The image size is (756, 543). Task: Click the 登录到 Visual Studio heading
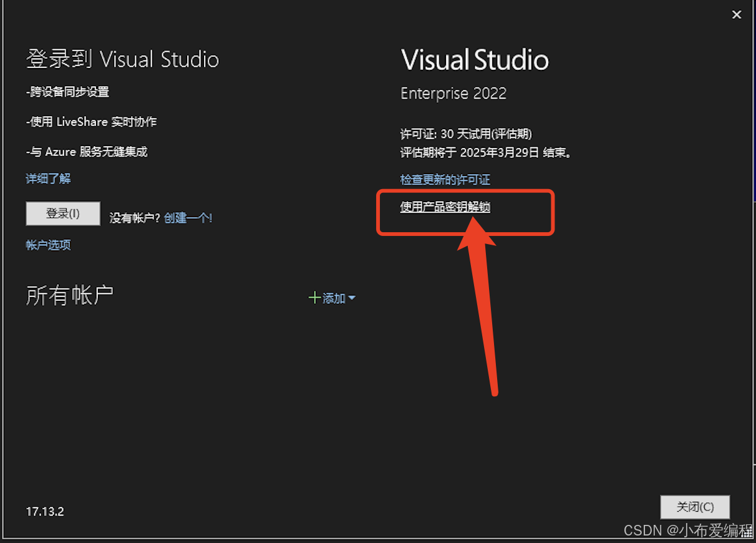(x=122, y=59)
